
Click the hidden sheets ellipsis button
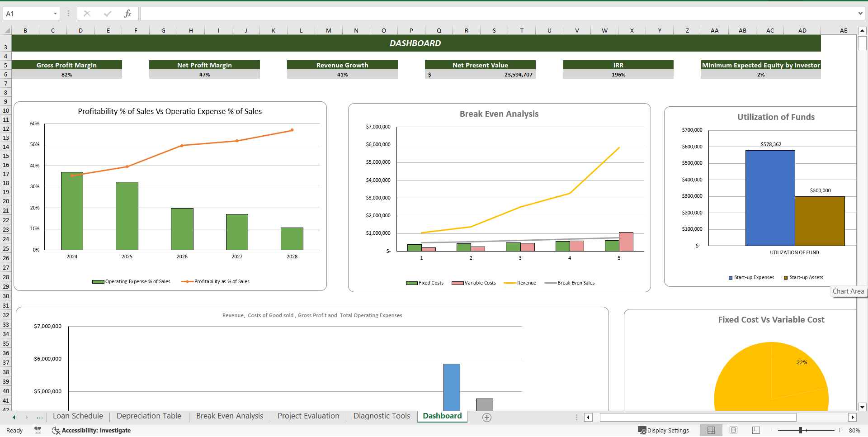pos(40,417)
